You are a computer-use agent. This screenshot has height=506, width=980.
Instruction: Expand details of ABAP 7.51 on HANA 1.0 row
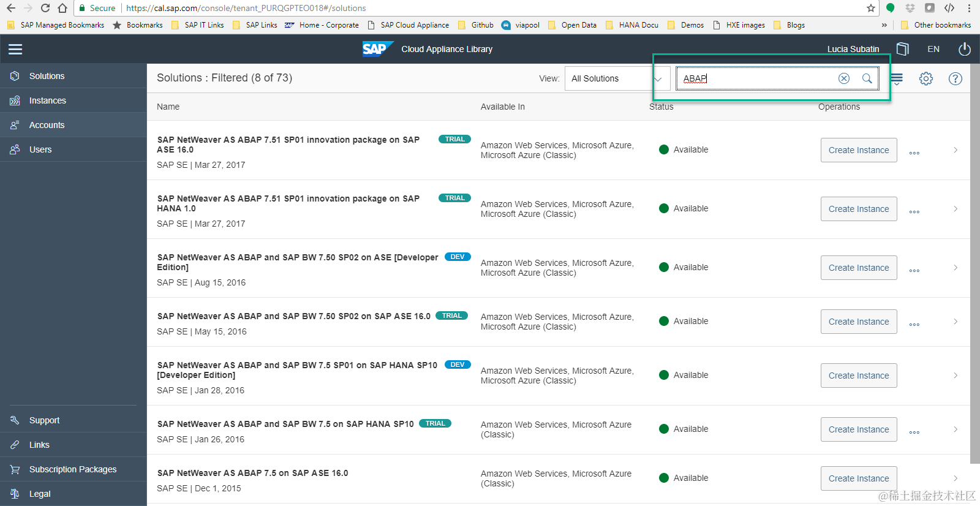(956, 209)
